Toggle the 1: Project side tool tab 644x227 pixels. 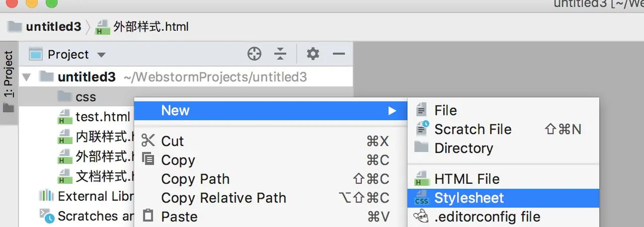pyautogui.click(x=9, y=75)
